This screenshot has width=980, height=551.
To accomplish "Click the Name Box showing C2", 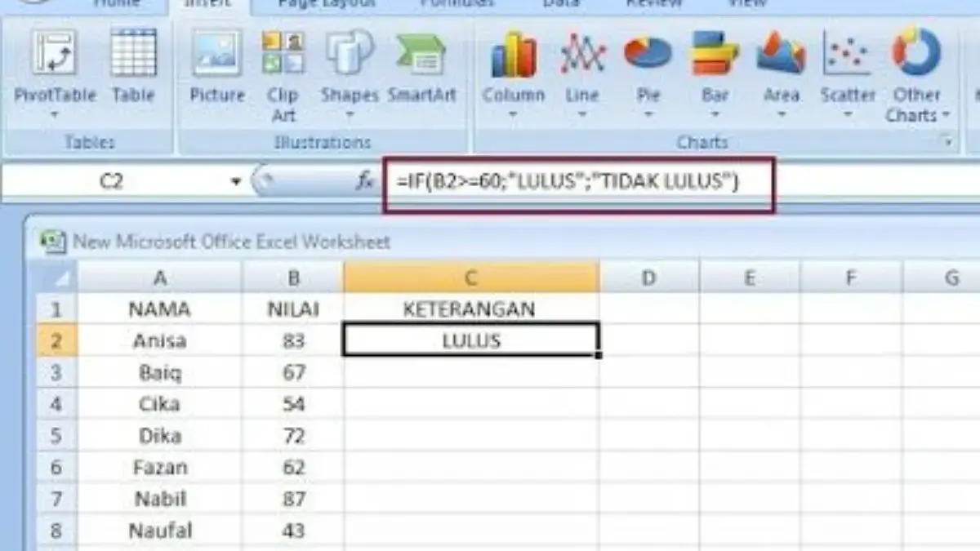I will 112,181.
